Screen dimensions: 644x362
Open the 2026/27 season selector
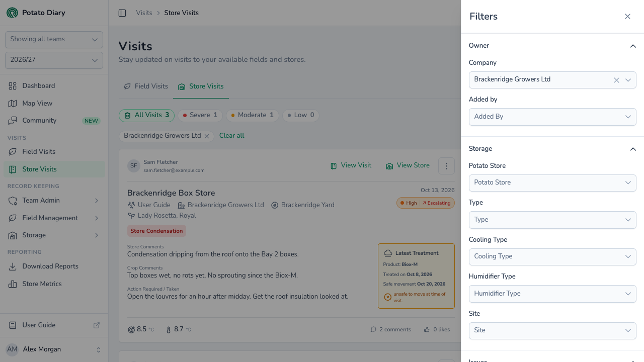54,60
